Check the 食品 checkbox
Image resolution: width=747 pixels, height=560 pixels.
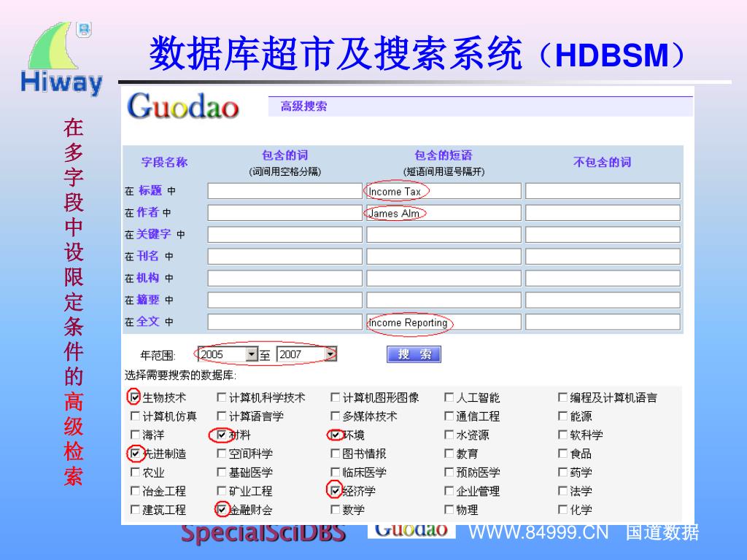562,454
